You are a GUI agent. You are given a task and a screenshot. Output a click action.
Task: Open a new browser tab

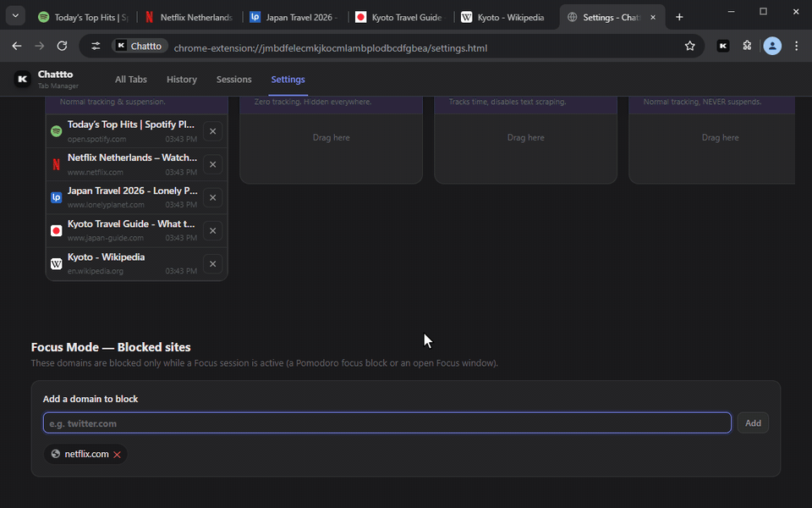[x=679, y=17]
